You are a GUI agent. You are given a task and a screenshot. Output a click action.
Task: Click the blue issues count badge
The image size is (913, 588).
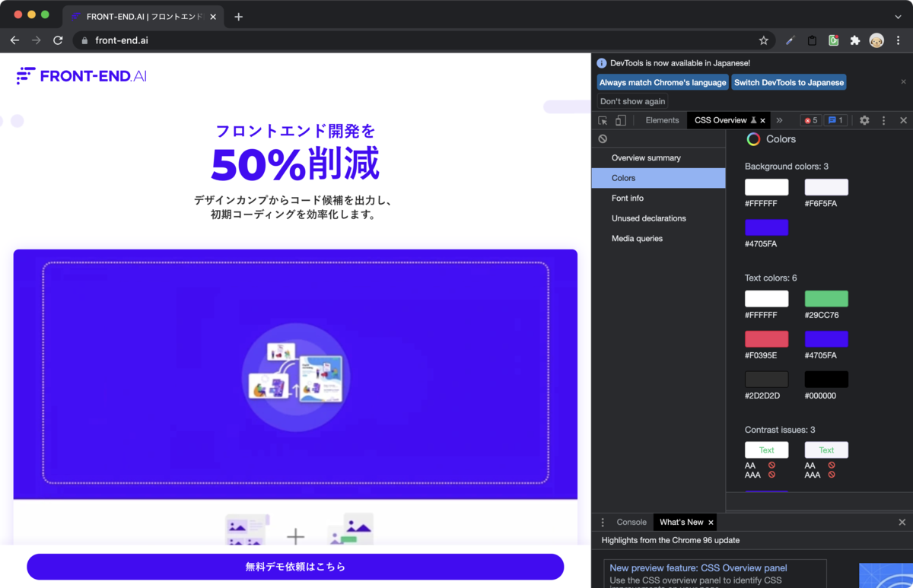pyautogui.click(x=835, y=120)
